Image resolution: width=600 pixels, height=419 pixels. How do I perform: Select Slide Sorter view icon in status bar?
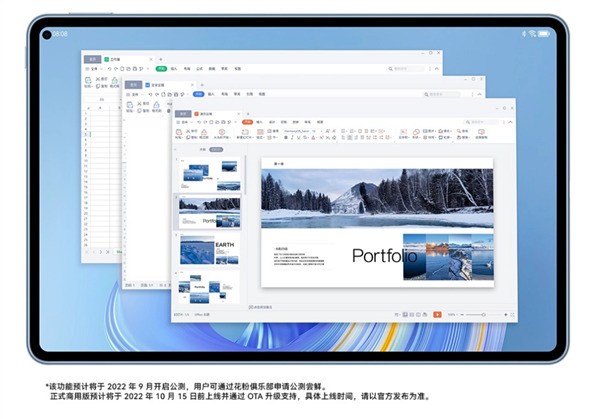click(412, 315)
